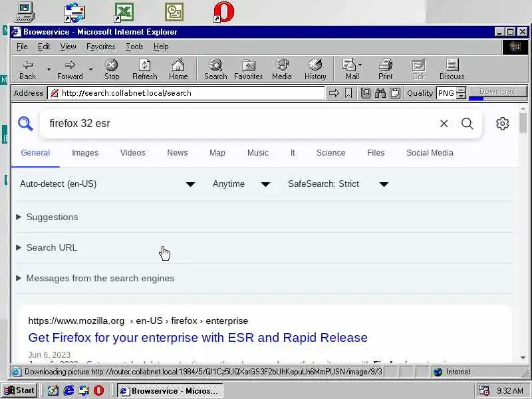Open the Excel shortcut on desktop

click(x=124, y=12)
